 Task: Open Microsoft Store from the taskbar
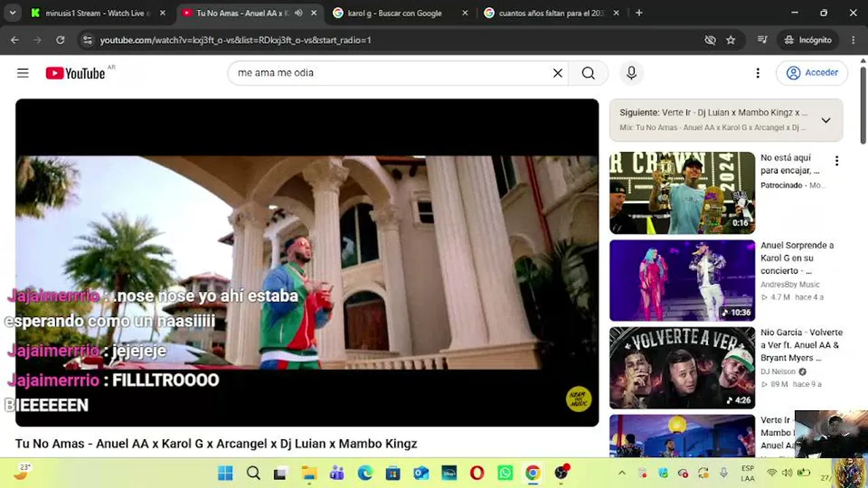pos(393,473)
